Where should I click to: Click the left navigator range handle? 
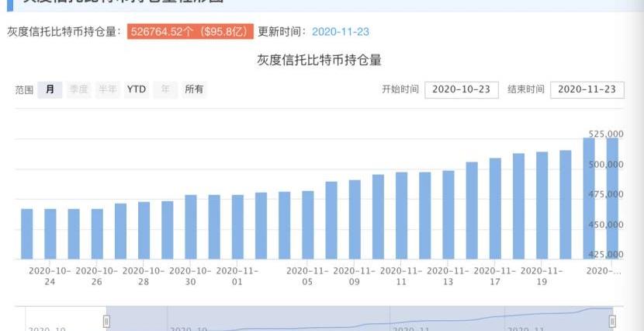tap(106, 321)
